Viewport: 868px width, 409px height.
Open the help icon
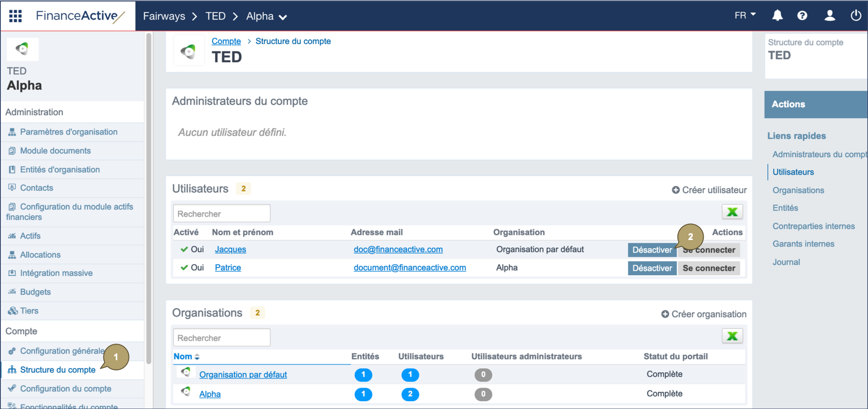coord(803,15)
